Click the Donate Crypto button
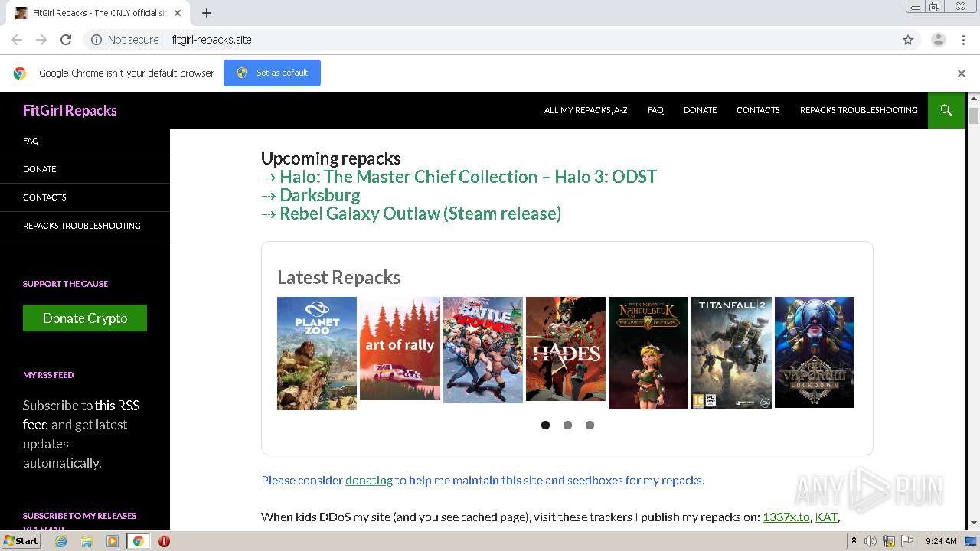Screen dimensions: 980x551 pos(85,318)
